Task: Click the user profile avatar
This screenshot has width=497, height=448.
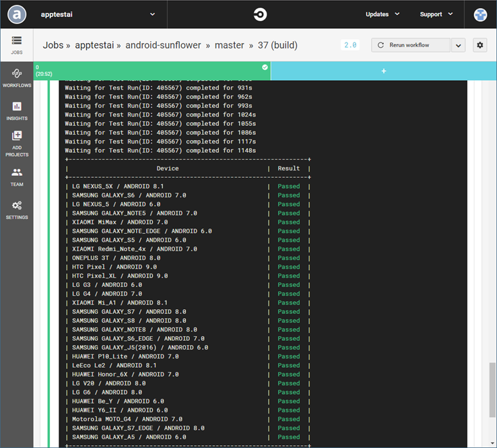Action: [x=480, y=15]
